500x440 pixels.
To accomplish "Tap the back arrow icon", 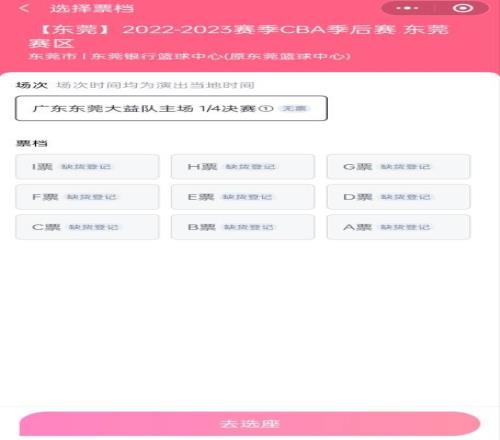I will [24, 8].
